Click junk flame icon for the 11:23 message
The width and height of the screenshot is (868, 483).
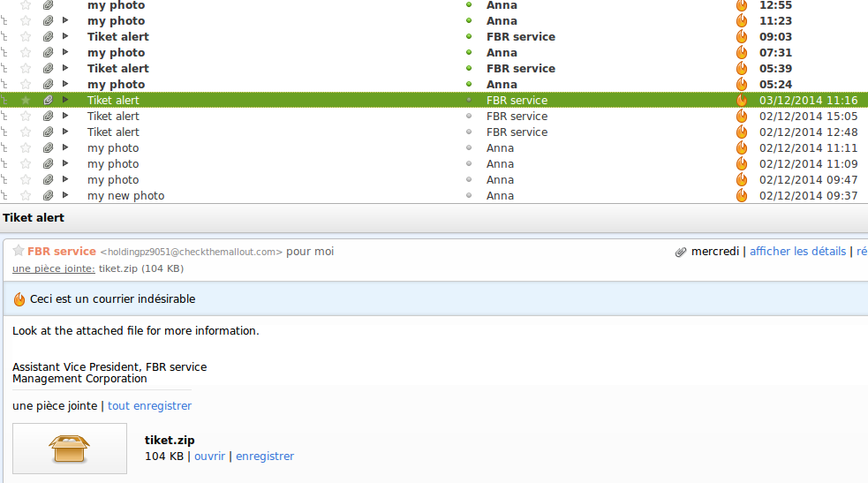(742, 21)
